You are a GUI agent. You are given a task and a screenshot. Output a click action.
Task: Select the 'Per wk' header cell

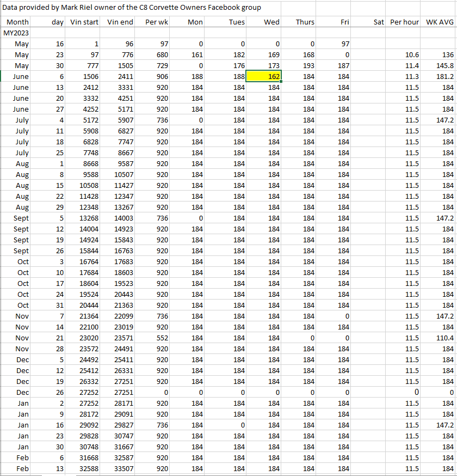(157, 22)
